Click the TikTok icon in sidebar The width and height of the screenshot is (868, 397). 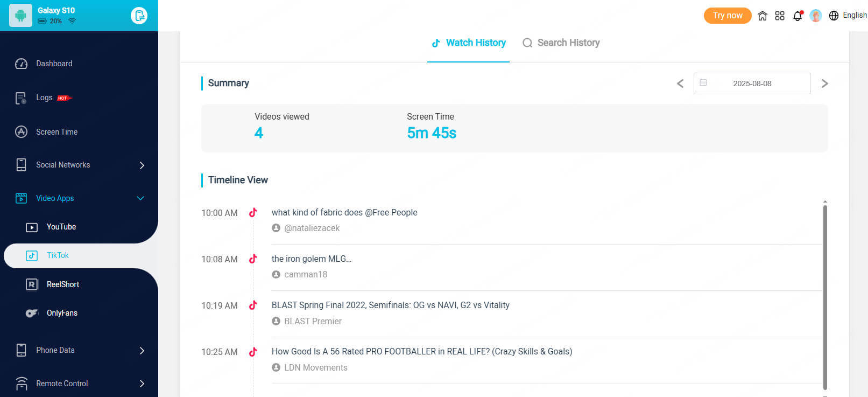click(32, 256)
